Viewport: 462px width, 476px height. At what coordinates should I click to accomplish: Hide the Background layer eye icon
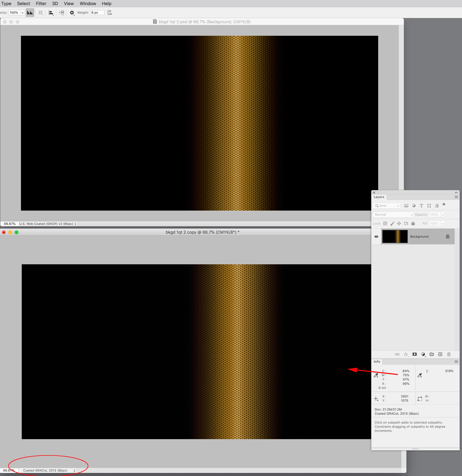coord(376,236)
